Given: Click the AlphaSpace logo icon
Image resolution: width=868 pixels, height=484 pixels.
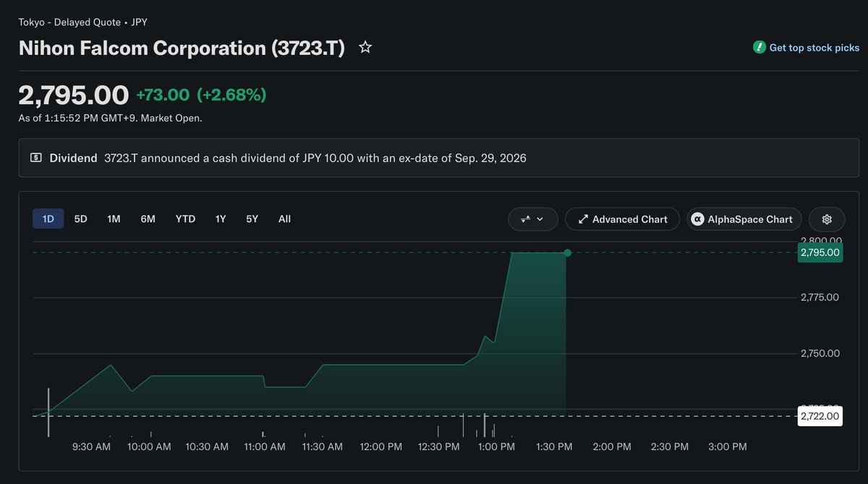Looking at the screenshot, I should click(x=697, y=219).
